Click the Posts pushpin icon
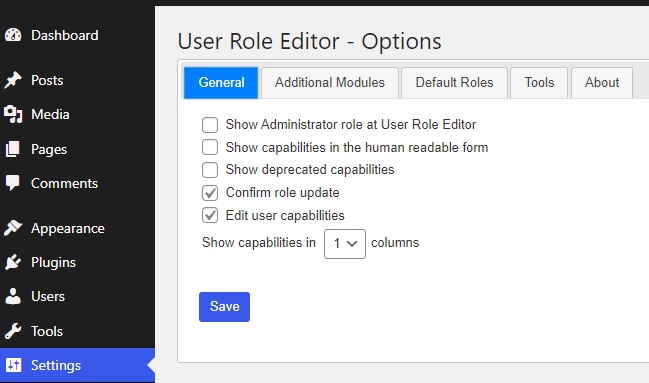The image size is (649, 383). click(13, 80)
